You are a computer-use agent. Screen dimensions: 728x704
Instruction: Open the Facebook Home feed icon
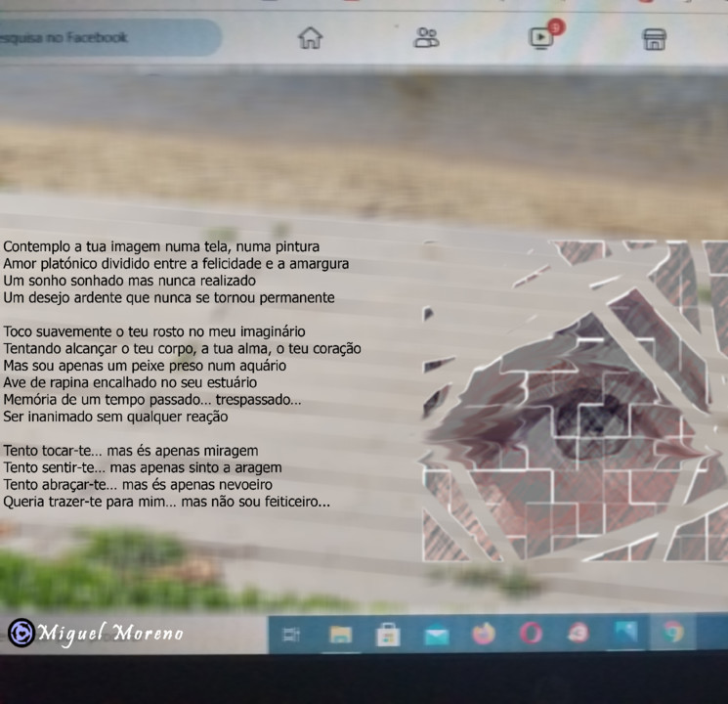click(310, 37)
